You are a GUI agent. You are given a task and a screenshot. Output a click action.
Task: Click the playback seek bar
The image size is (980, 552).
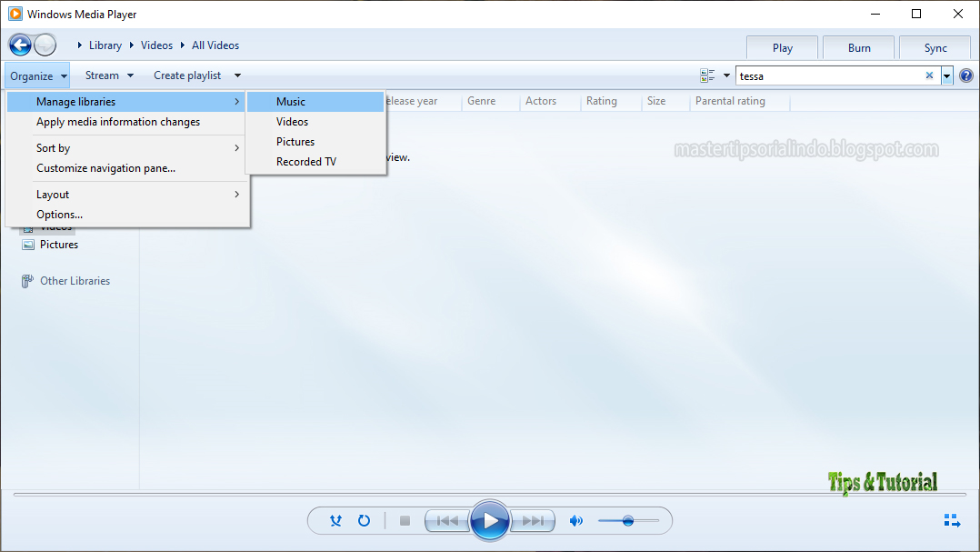489,495
